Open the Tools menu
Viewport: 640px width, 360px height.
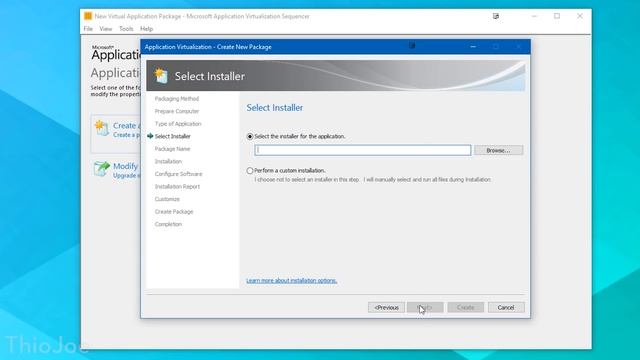tap(126, 29)
